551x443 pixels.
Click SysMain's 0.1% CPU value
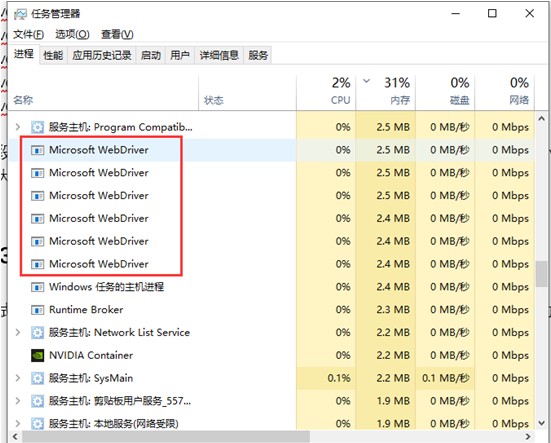point(339,378)
